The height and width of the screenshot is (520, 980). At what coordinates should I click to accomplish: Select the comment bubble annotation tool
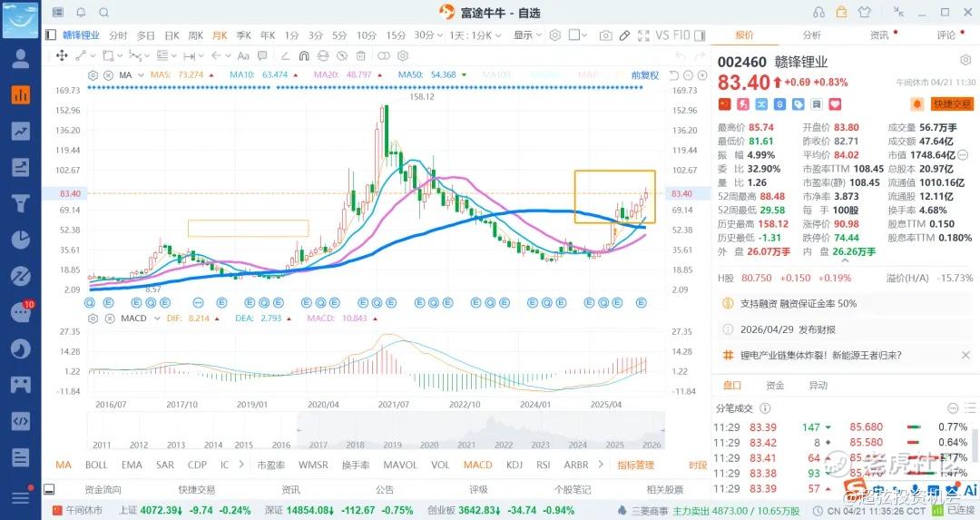click(262, 55)
